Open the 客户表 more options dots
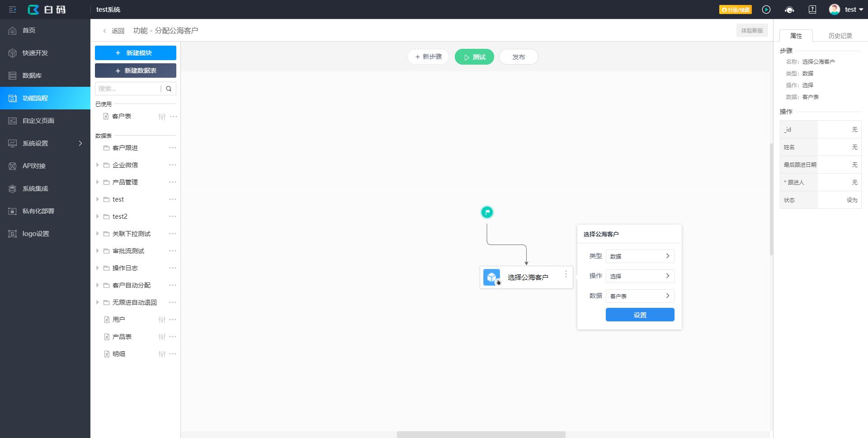Image resolution: width=868 pixels, height=438 pixels. tap(173, 116)
